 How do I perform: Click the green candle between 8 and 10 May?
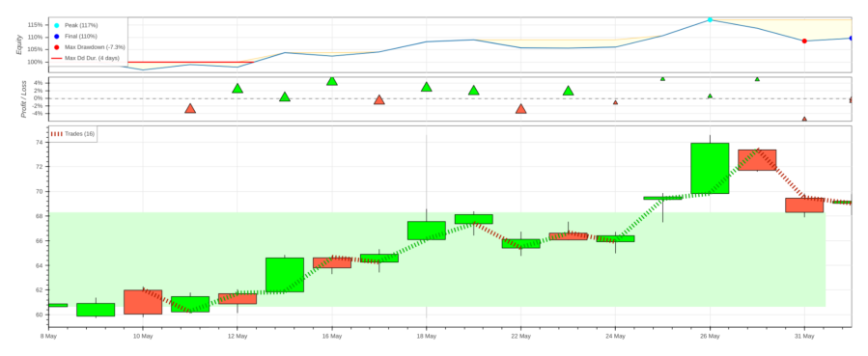(x=96, y=310)
